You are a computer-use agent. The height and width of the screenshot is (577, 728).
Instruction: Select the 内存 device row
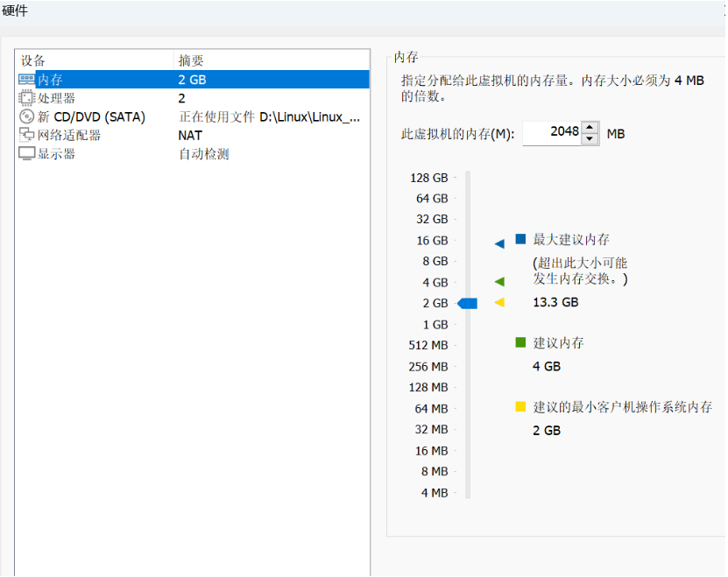tap(193, 80)
